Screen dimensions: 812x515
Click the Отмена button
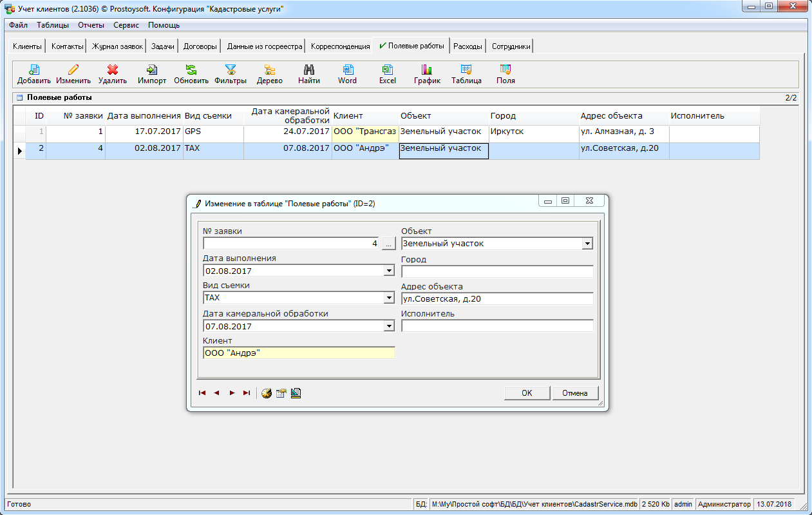574,393
